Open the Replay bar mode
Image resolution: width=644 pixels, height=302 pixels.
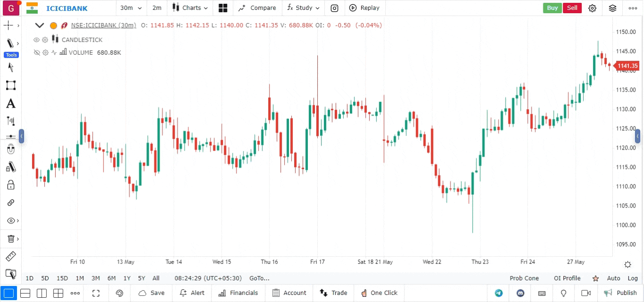tap(364, 8)
